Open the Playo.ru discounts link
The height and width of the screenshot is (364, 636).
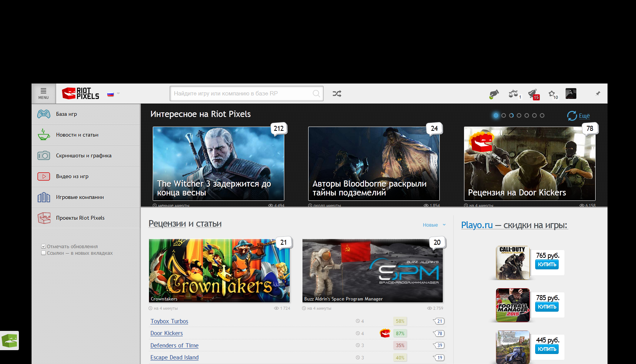[514, 225]
